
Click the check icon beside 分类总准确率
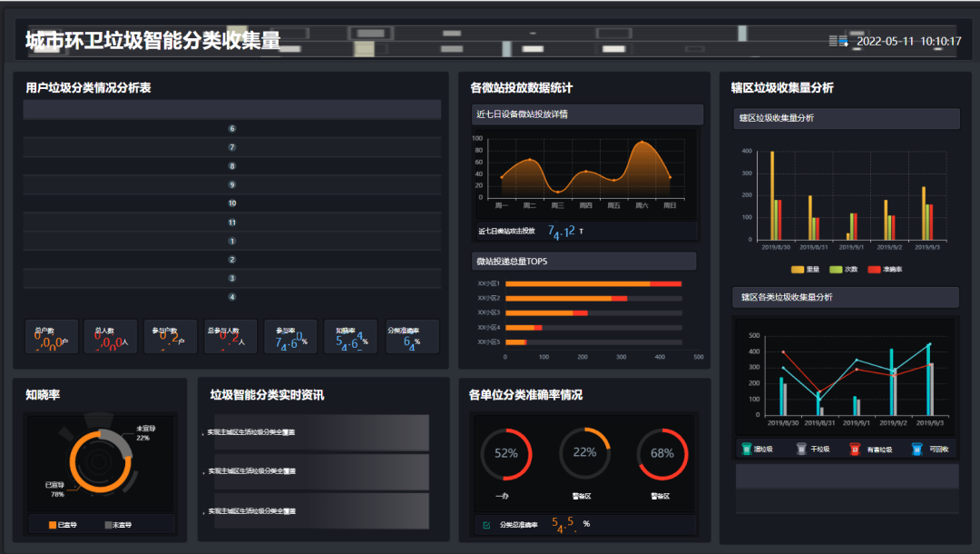[x=486, y=525]
